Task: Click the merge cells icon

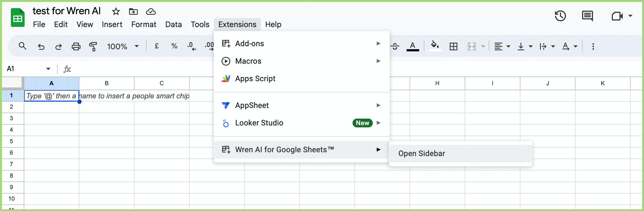Action: tap(472, 46)
